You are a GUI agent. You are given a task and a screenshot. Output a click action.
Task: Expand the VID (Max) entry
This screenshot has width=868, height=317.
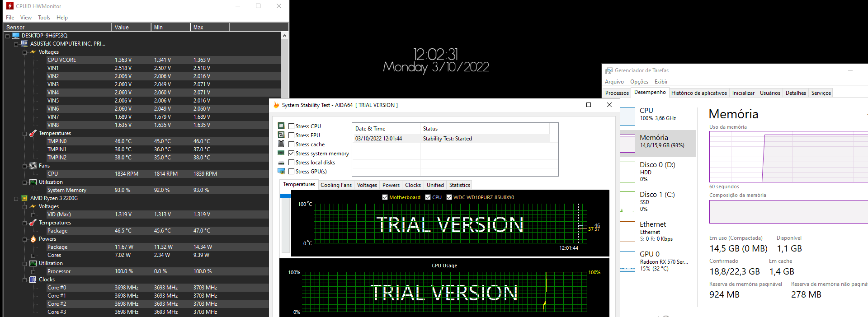33,215
